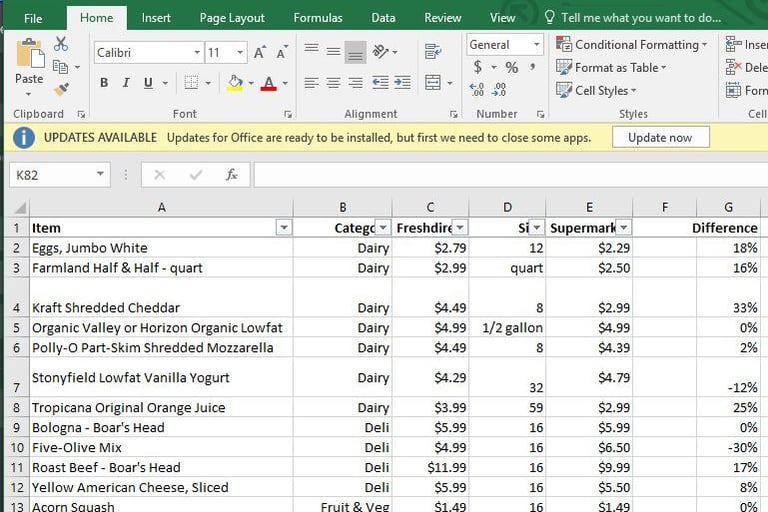Click Increase Decimal icon
This screenshot has width=768, height=512.
pos(477,90)
